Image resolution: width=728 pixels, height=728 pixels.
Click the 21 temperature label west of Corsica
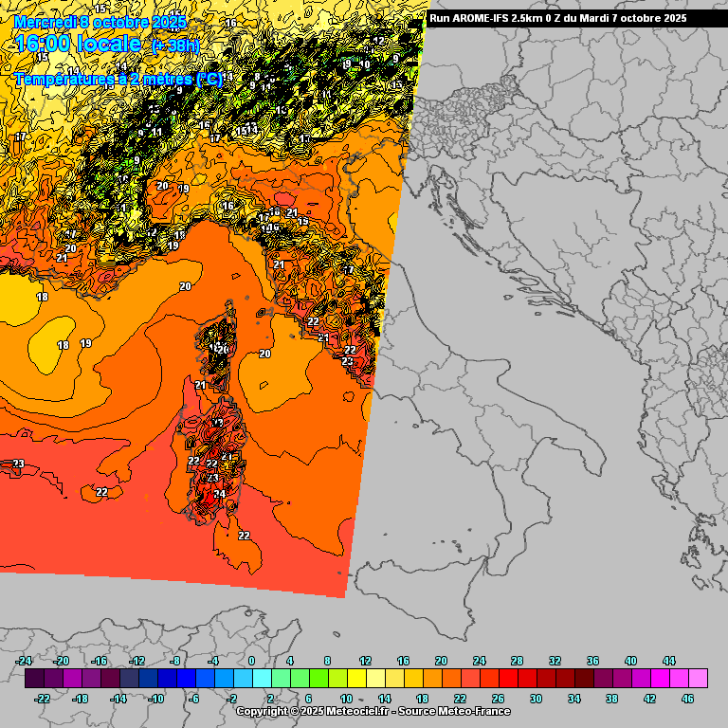pyautogui.click(x=200, y=386)
